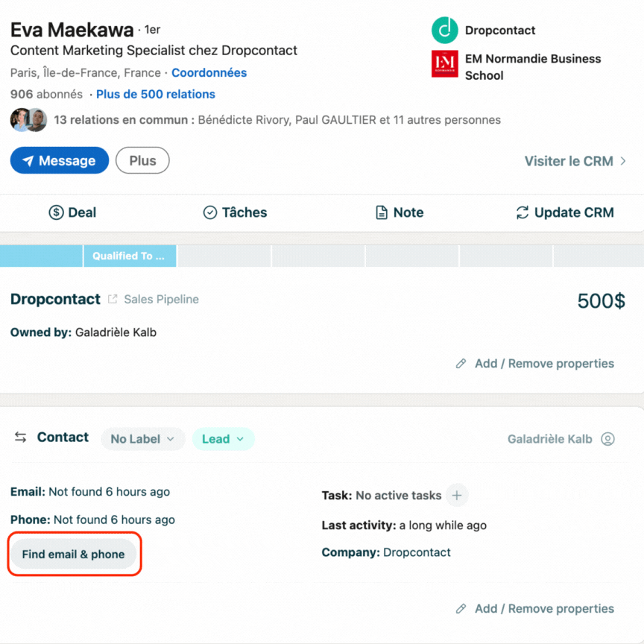Click the Find email & phone button
The image size is (644, 644).
(73, 555)
